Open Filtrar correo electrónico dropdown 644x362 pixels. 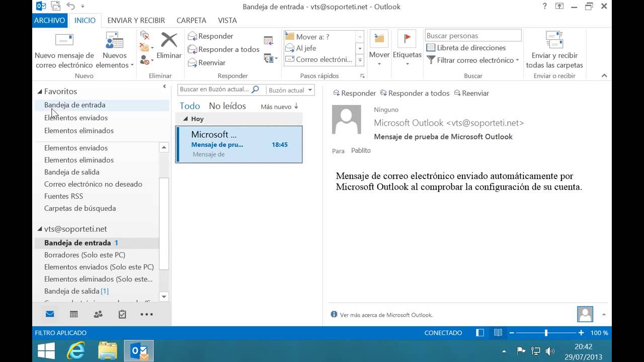click(473, 60)
